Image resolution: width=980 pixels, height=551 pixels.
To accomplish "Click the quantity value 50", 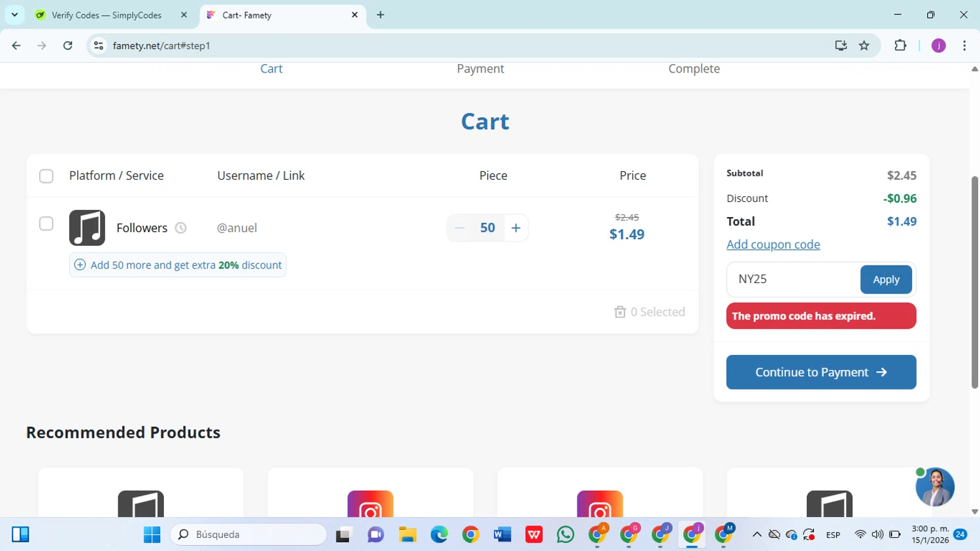I will 487,228.
